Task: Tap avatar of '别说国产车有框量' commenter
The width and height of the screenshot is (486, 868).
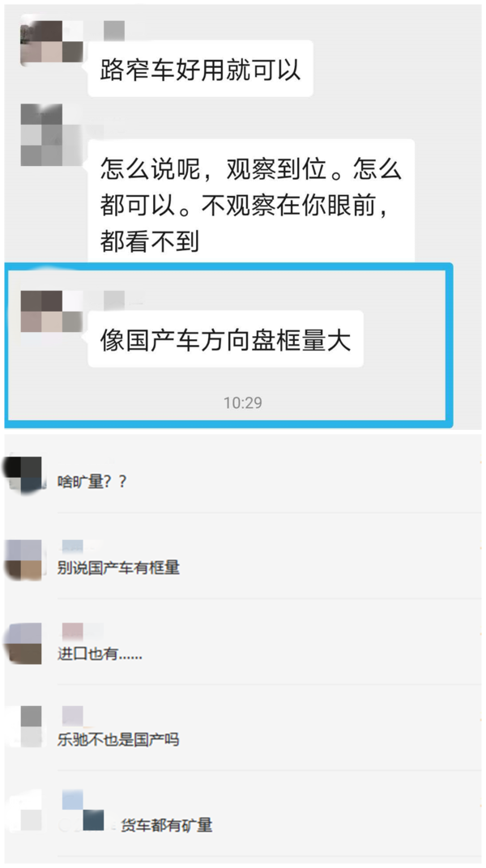Action: [x=23, y=560]
